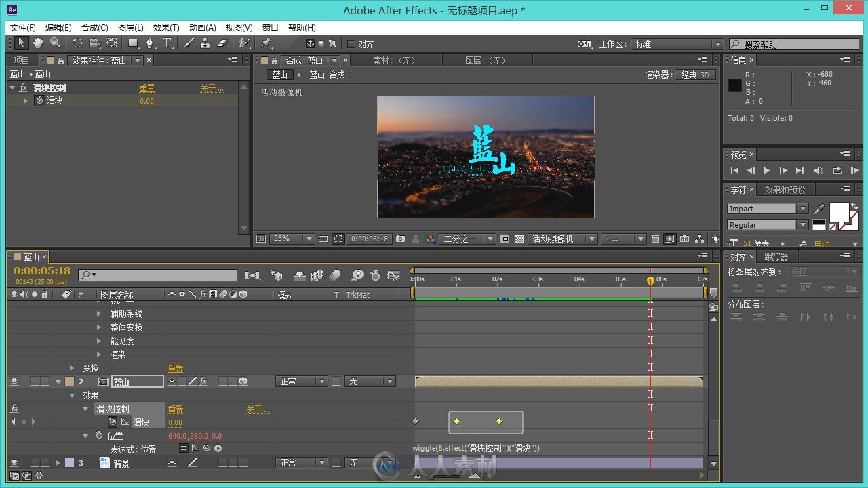868x488 pixels.
Task: Toggle the expression enable switch for 位置
Action: click(x=184, y=448)
